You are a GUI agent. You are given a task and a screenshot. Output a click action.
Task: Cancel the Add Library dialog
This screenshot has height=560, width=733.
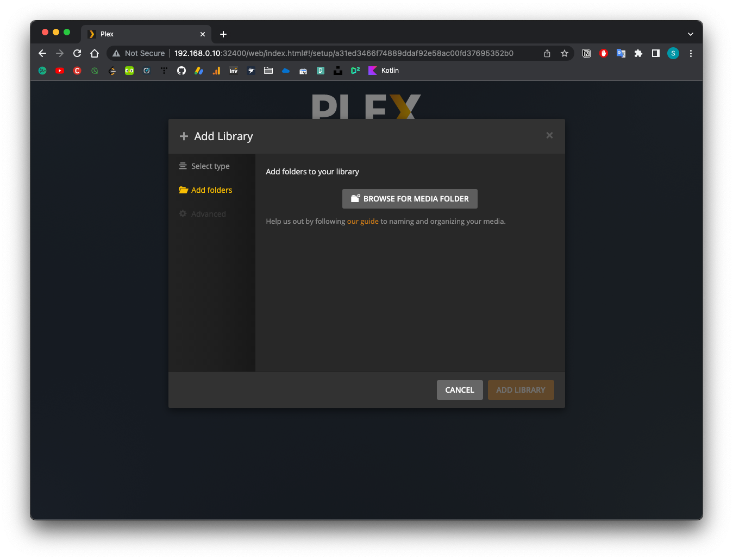click(460, 390)
